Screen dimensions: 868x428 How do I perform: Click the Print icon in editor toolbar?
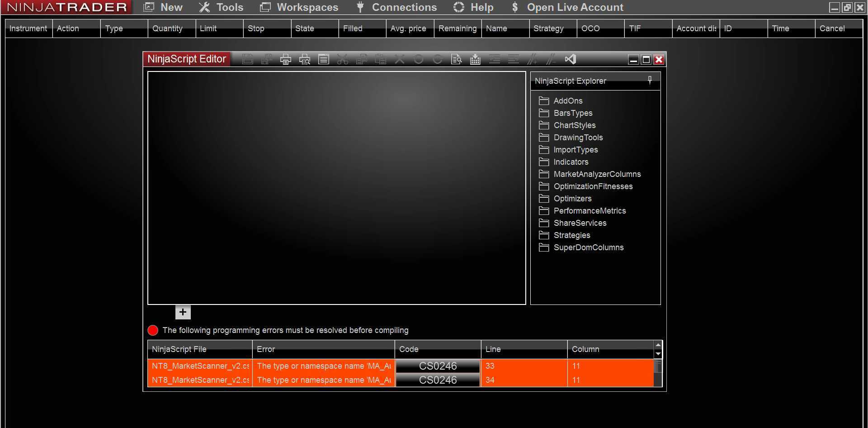point(285,59)
